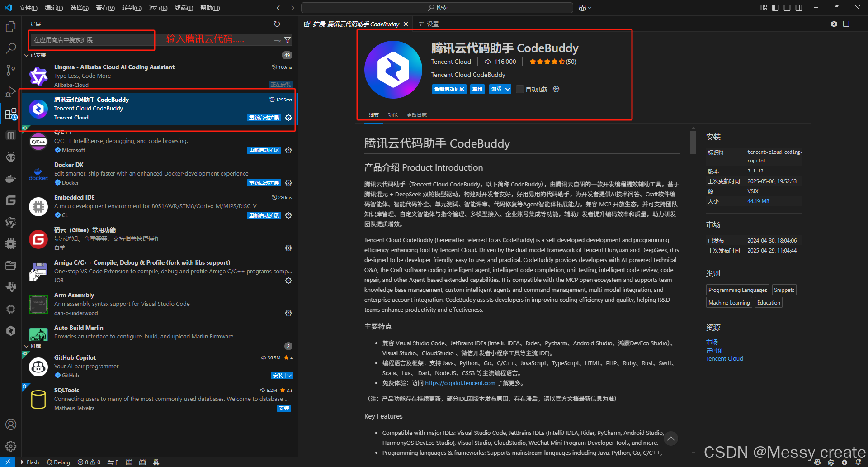The height and width of the screenshot is (467, 868).
Task: Select the 细节 tab of the extension
Action: point(373,115)
